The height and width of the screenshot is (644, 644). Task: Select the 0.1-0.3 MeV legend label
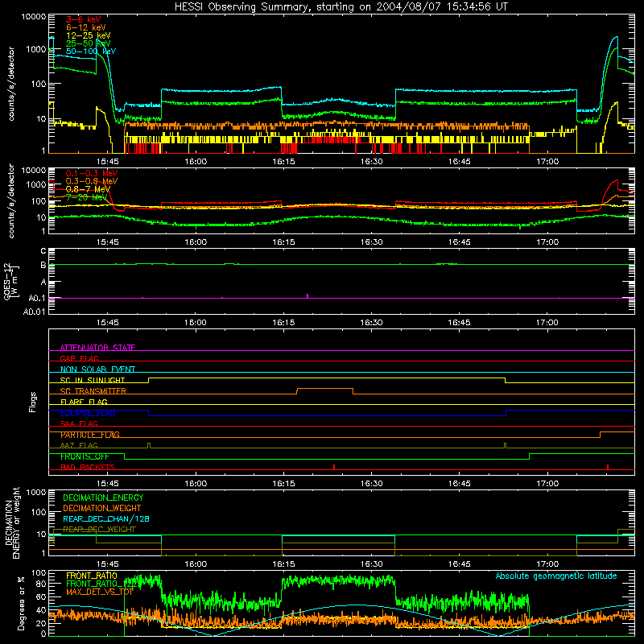pyautogui.click(x=92, y=173)
